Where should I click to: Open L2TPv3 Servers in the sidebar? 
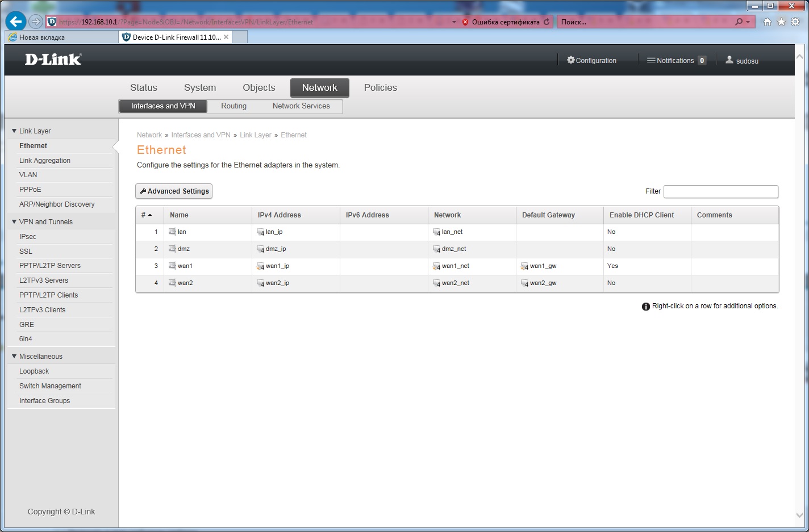click(x=44, y=280)
